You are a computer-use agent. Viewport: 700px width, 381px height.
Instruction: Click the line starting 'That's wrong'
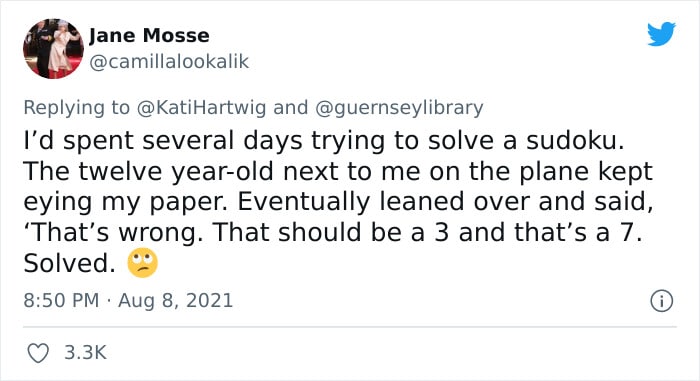333,232
